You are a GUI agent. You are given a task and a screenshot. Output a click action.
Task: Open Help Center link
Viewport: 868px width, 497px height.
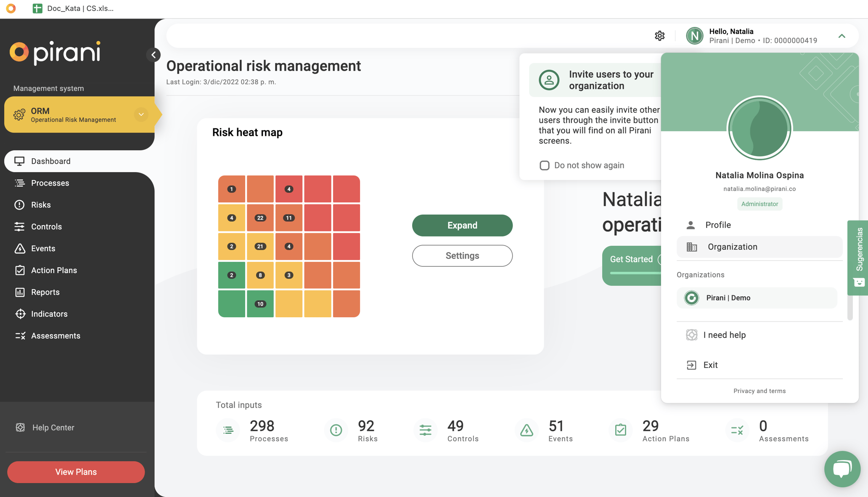coord(45,428)
